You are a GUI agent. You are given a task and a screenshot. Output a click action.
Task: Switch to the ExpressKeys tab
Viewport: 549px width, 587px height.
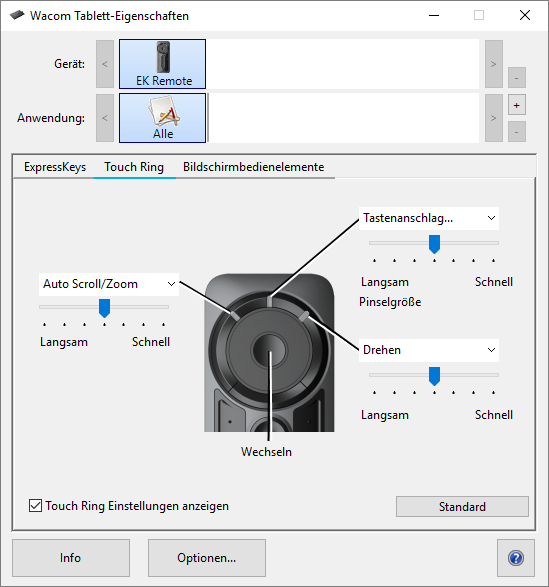(55, 167)
